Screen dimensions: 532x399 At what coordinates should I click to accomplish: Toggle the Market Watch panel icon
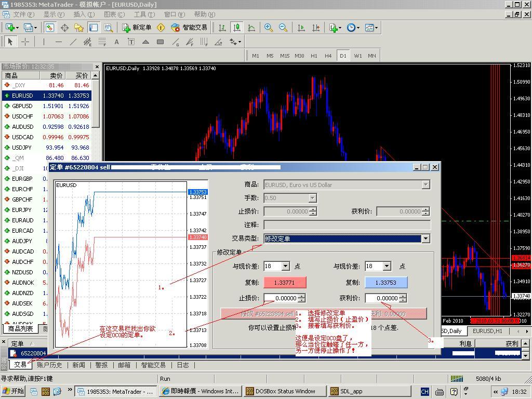point(50,28)
